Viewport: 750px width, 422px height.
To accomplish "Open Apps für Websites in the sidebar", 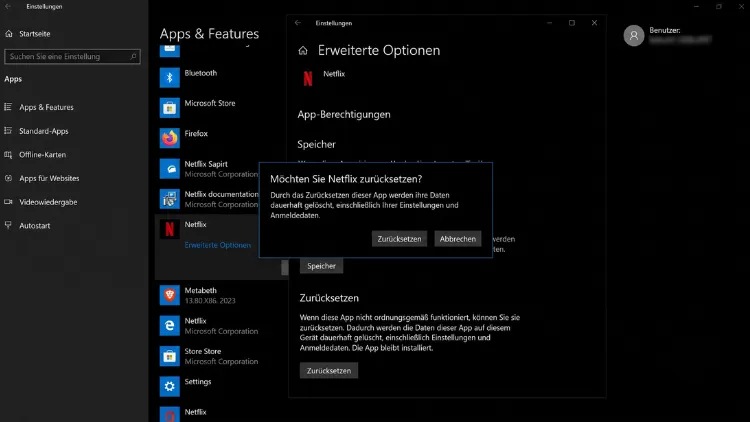I will tap(49, 178).
